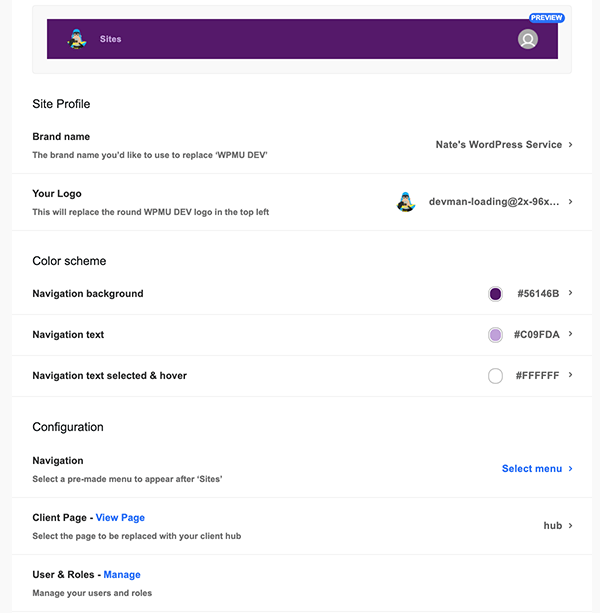
Task: Open the chevron beside Select menu
Action: (x=571, y=469)
